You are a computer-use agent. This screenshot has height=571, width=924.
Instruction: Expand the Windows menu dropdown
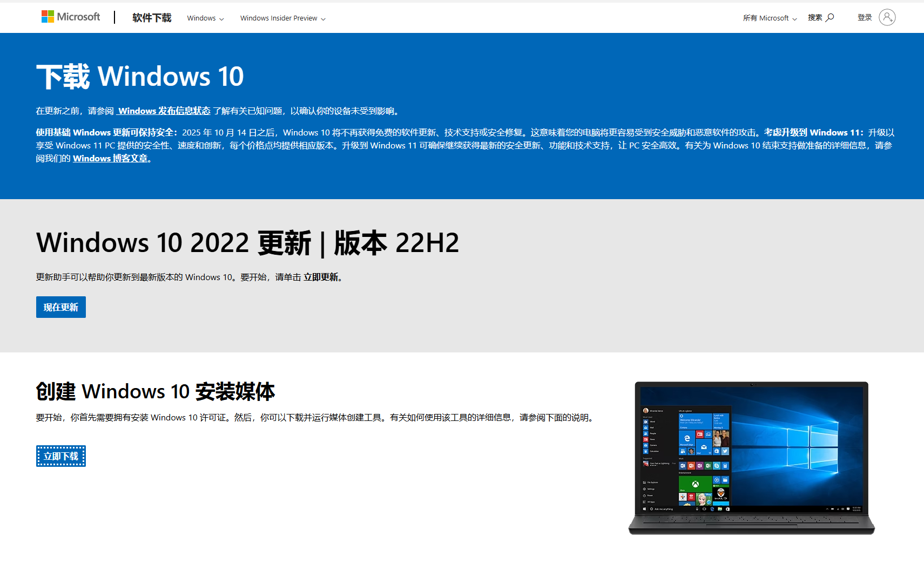click(205, 18)
